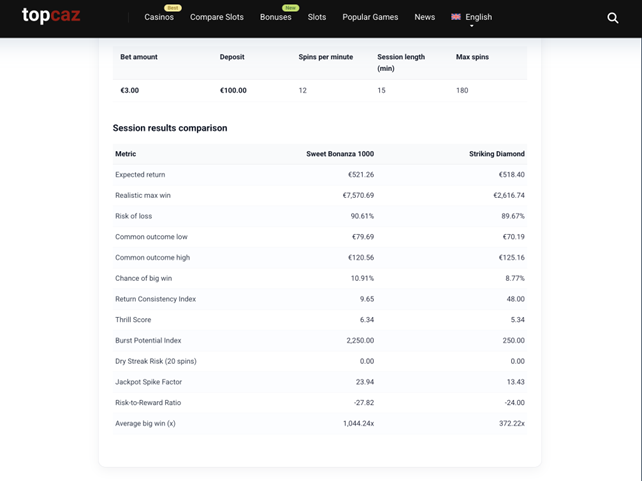Image resolution: width=642 pixels, height=481 pixels.
Task: Select the Max spins header
Action: (472, 57)
